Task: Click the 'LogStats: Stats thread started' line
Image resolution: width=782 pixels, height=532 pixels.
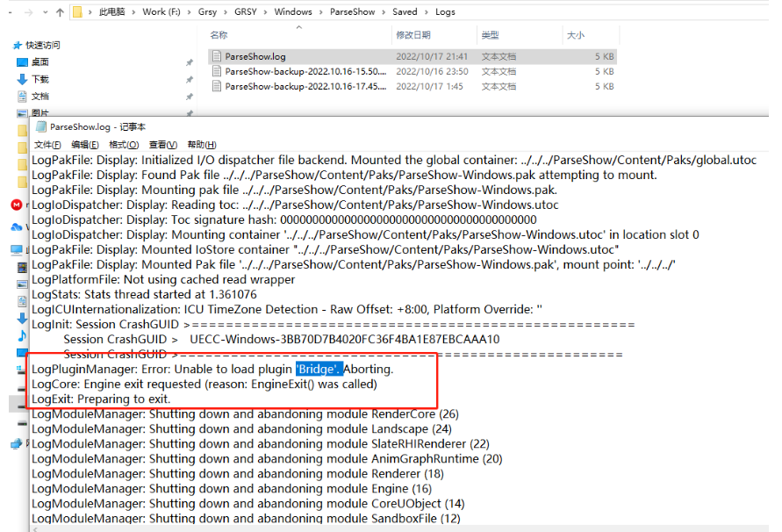Action: (x=144, y=294)
